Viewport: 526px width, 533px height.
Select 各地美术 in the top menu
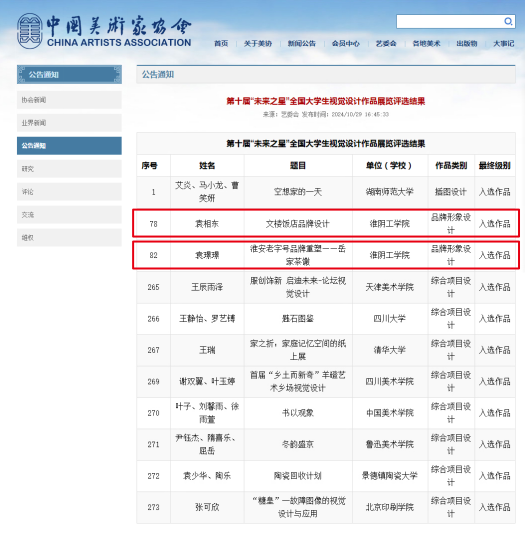[x=426, y=44]
